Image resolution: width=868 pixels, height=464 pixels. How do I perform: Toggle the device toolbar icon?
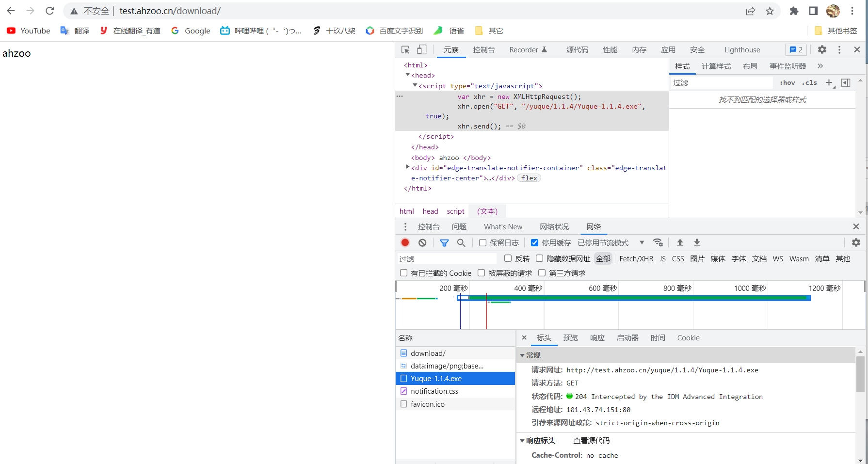pos(422,50)
